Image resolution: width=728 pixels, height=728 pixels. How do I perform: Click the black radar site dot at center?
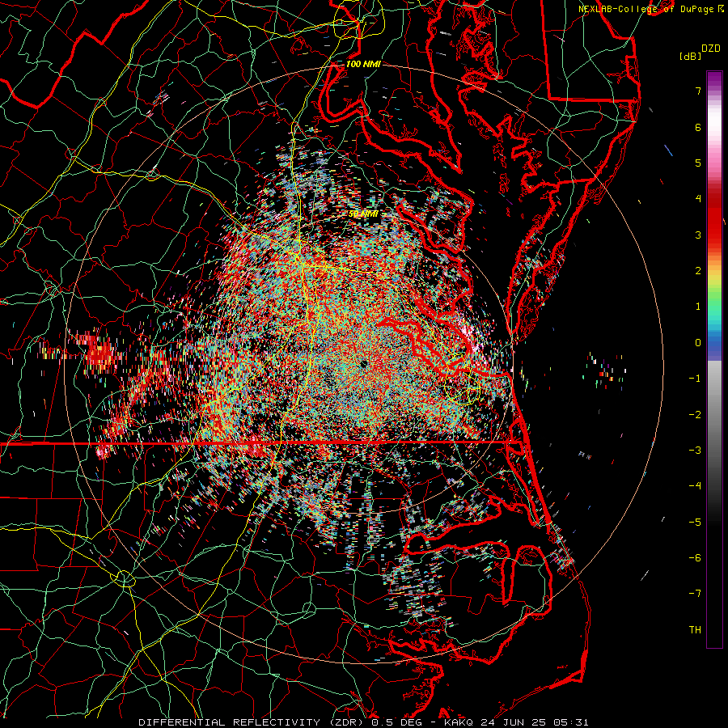pyautogui.click(x=364, y=363)
